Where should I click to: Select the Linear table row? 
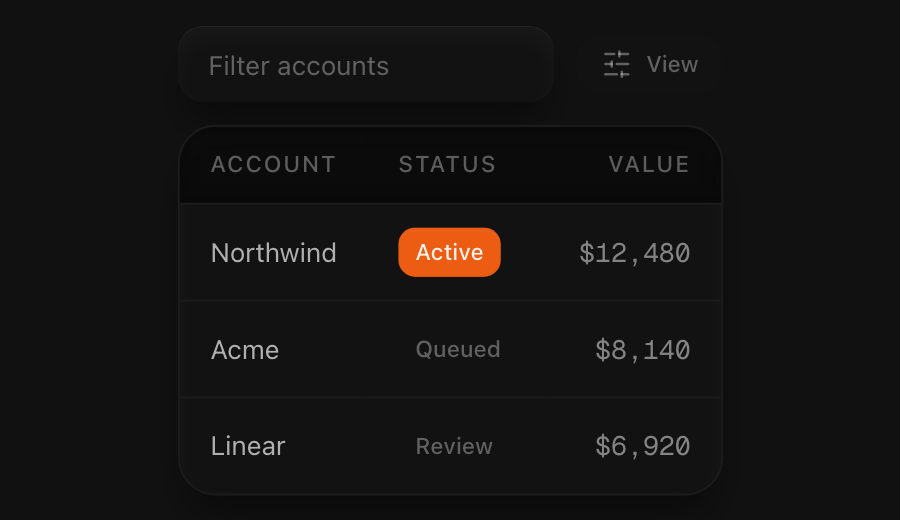tap(451, 446)
